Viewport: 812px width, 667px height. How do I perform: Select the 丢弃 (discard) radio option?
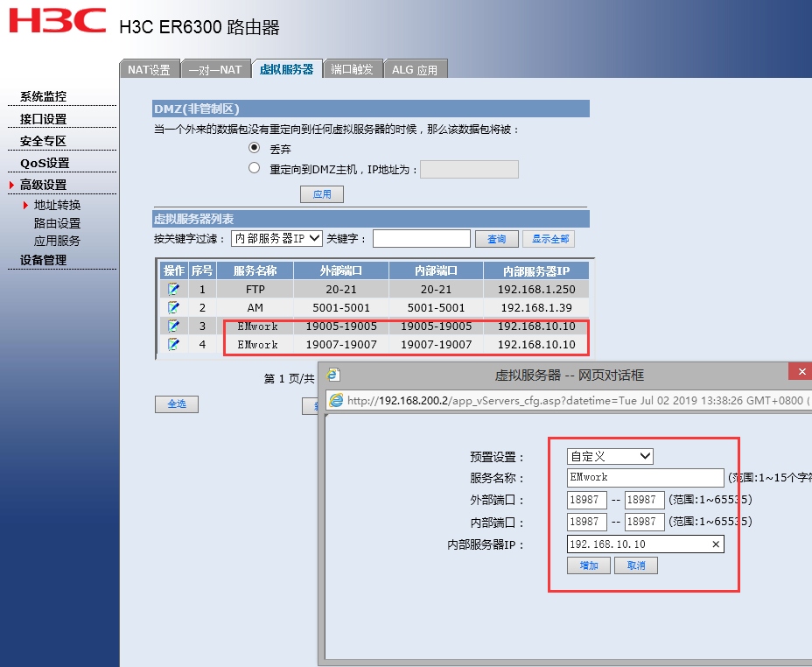pos(254,148)
